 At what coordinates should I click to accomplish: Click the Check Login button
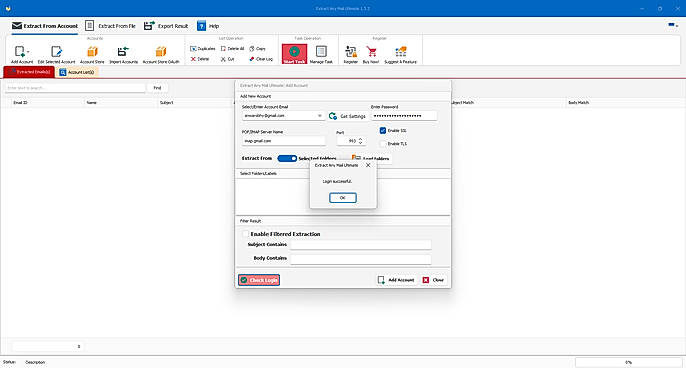[259, 280]
